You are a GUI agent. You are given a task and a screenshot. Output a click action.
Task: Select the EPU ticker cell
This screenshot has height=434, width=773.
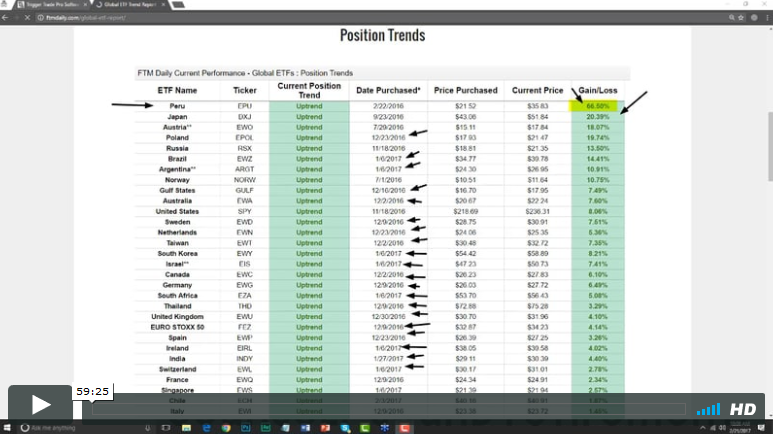point(245,105)
